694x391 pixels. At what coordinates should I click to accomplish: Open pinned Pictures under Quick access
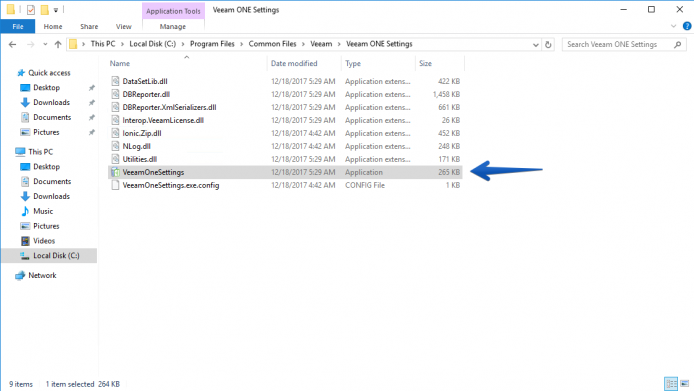[x=46, y=132]
